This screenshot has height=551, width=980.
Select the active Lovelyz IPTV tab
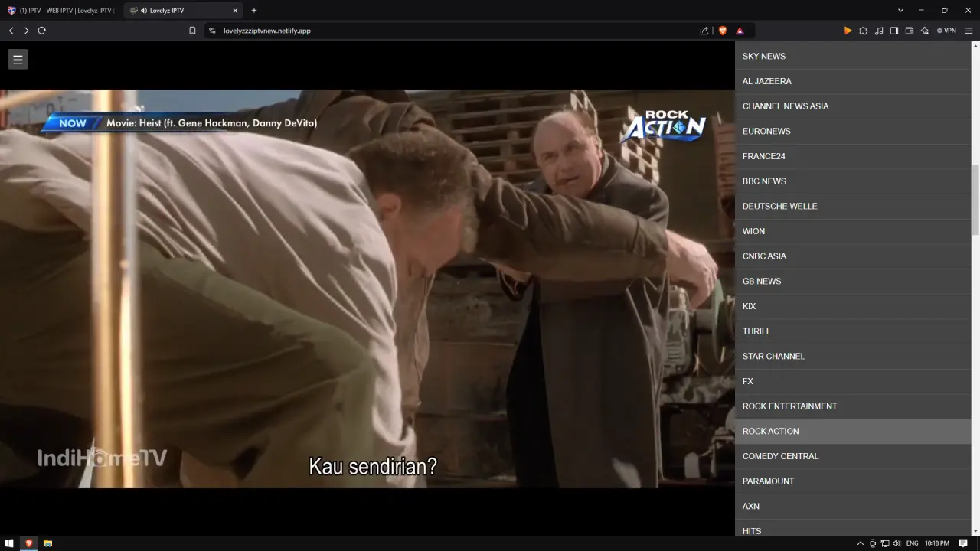point(184,11)
